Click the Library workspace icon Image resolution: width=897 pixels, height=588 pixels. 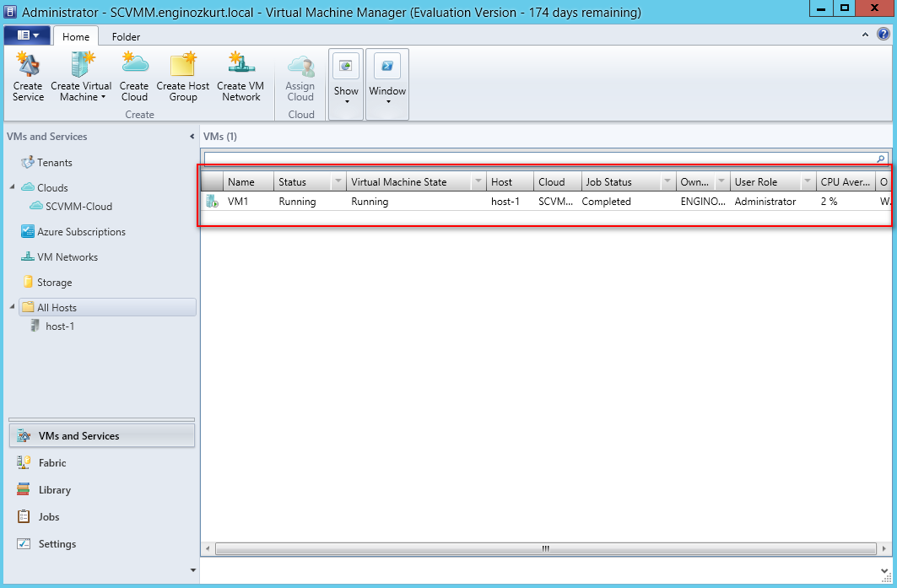tap(24, 489)
